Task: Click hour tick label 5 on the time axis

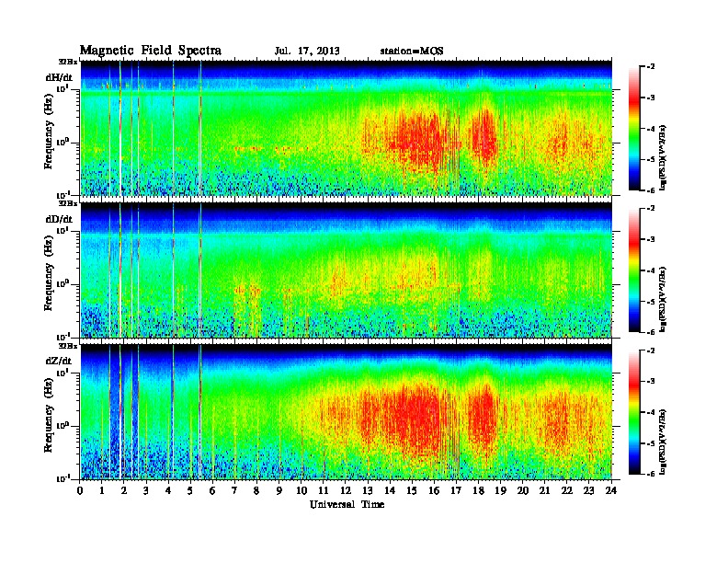Action: pyautogui.click(x=190, y=491)
